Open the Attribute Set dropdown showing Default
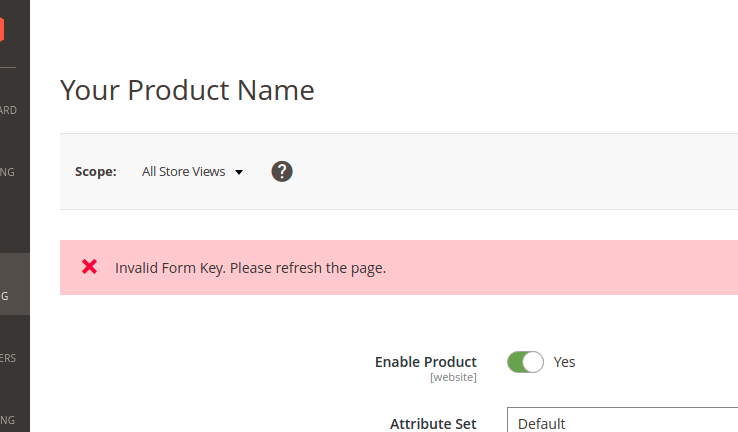The height and width of the screenshot is (432, 738). click(x=622, y=423)
